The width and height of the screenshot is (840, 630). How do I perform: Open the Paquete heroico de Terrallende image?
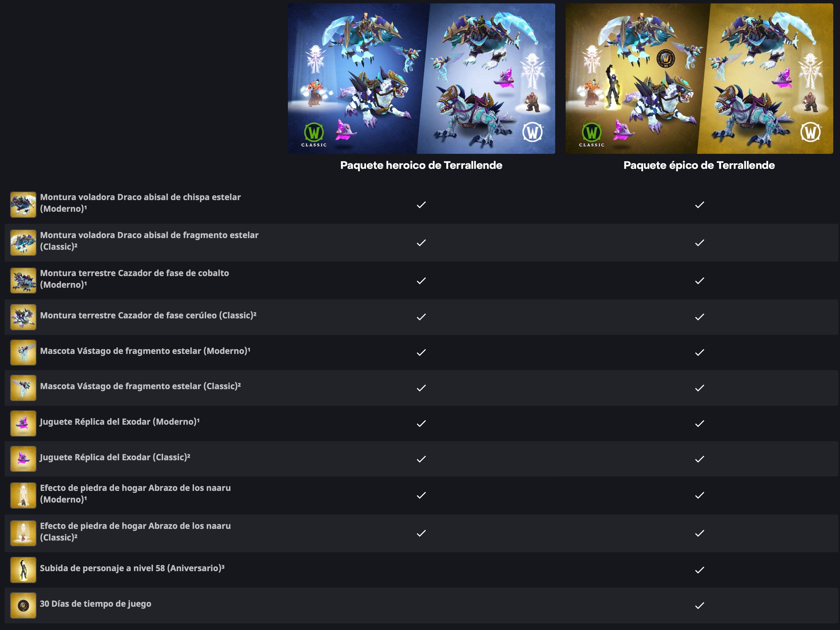[x=421, y=78]
